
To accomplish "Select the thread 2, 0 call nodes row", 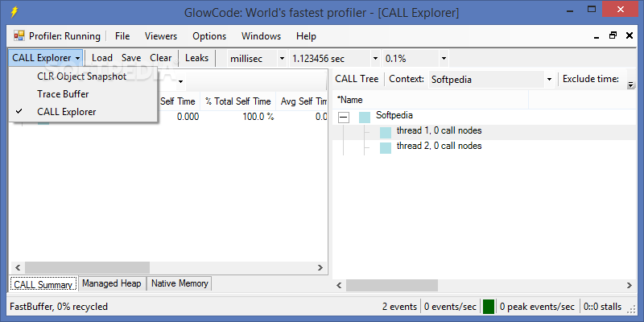I will 439,147.
